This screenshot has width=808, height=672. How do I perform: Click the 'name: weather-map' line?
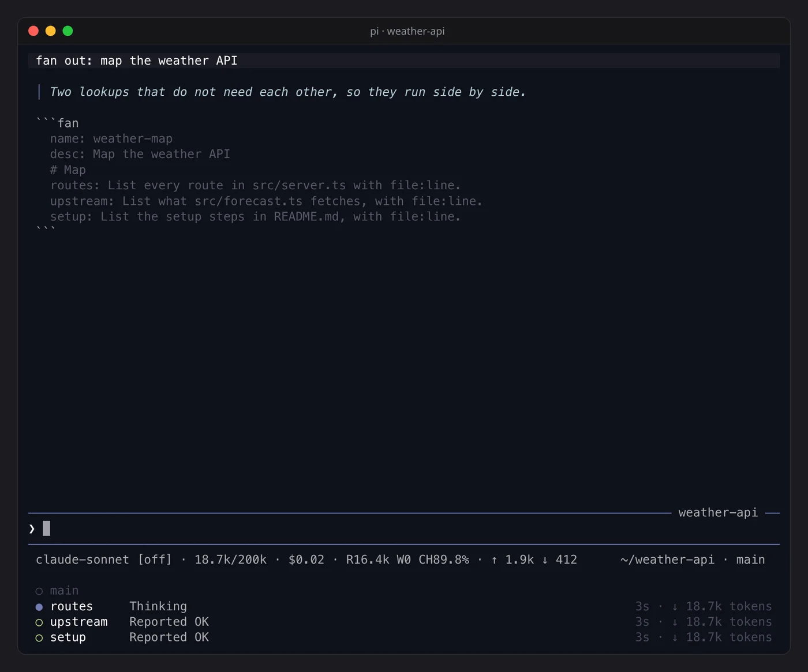[111, 138]
